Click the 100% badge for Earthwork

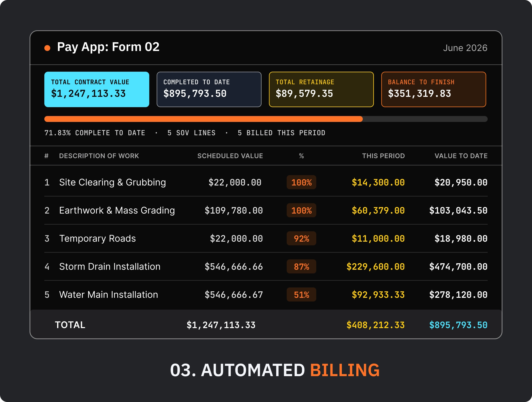pyautogui.click(x=301, y=210)
